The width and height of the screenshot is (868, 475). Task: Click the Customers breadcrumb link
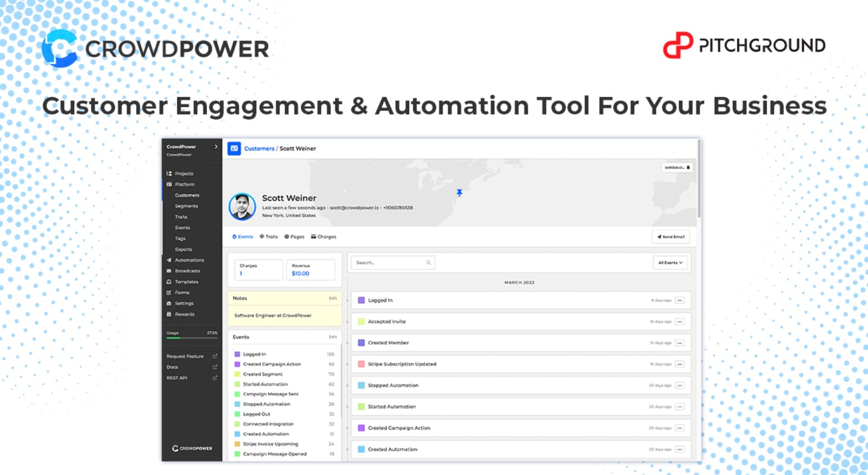click(259, 148)
